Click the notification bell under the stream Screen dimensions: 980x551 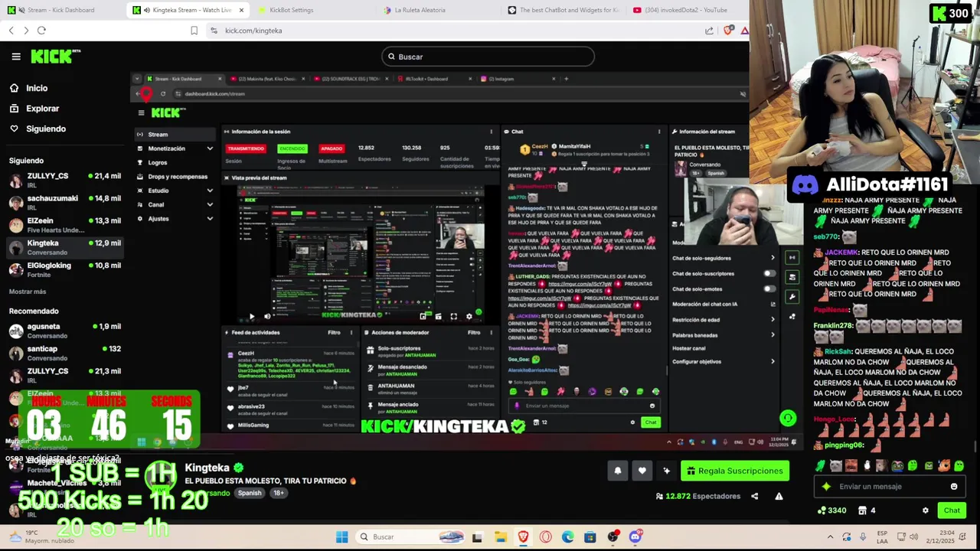tap(618, 471)
